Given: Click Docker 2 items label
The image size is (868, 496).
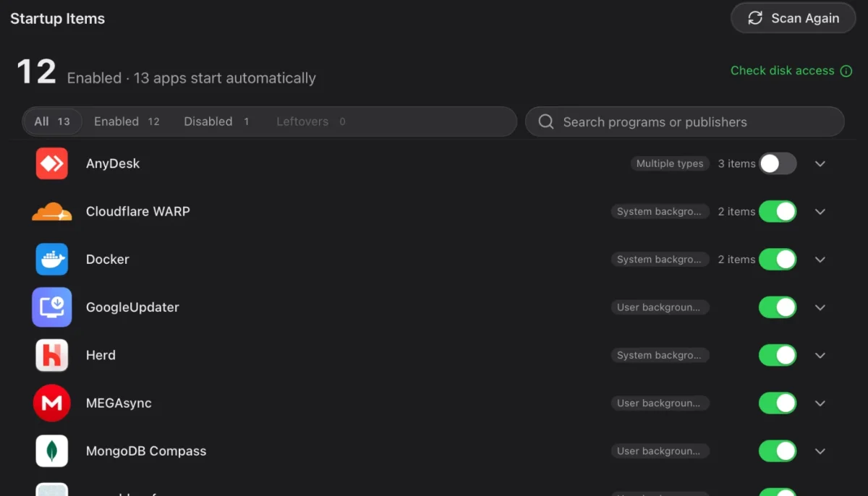Looking at the screenshot, I should pos(736,260).
